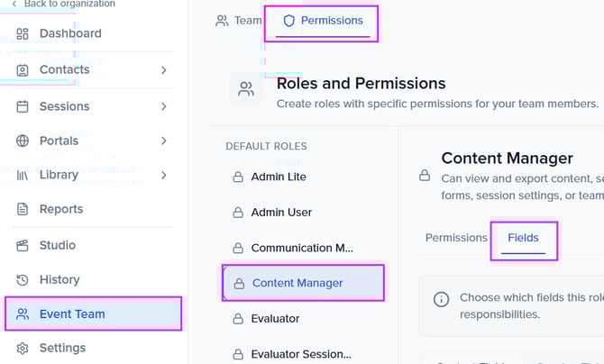Expand the Contacts submenu chevron
This screenshot has width=604, height=364.
click(x=163, y=69)
